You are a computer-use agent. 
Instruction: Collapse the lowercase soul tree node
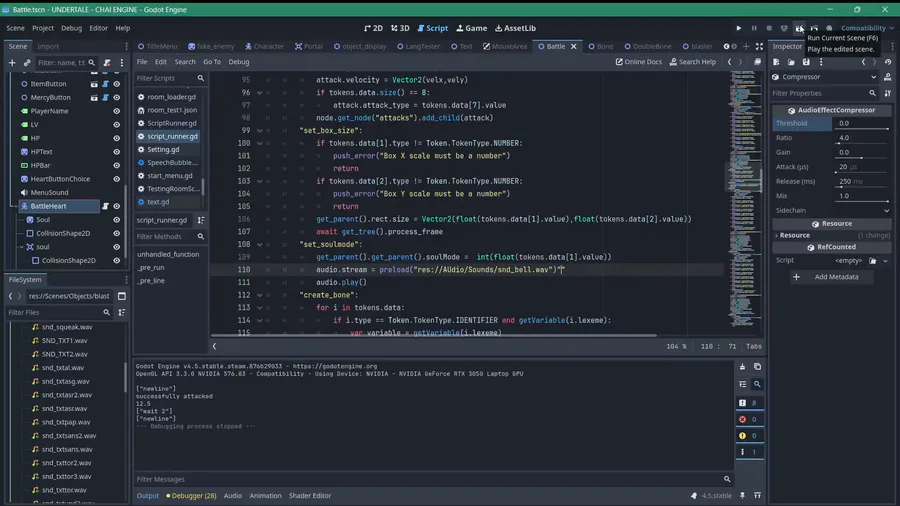pyautogui.click(x=22, y=247)
